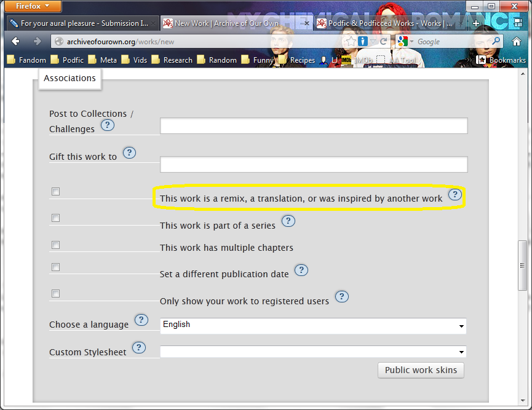Open help icon beside Gift this work to
532x410 pixels.
[x=129, y=153]
